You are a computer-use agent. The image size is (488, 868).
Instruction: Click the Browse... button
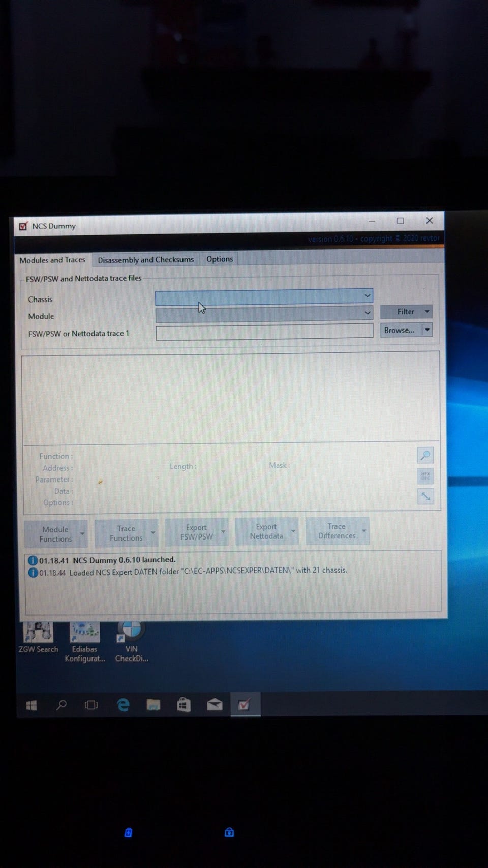(x=401, y=330)
